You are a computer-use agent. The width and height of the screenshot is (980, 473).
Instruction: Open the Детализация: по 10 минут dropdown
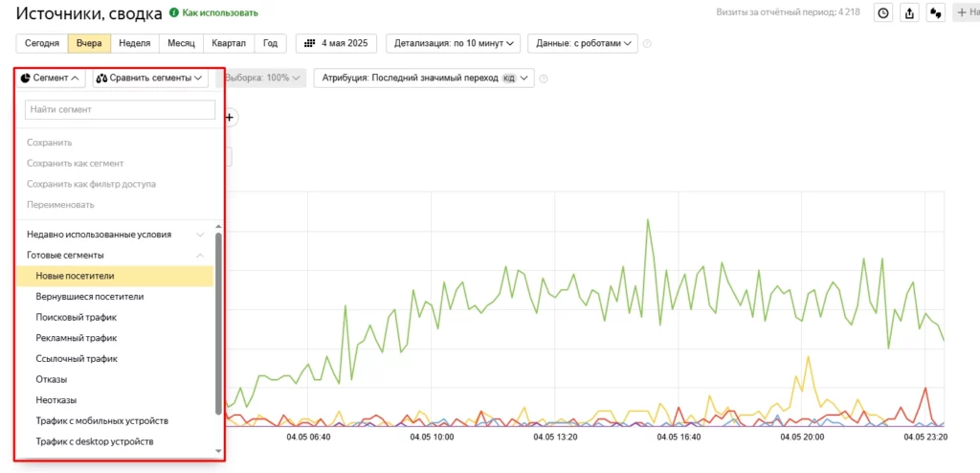(454, 43)
